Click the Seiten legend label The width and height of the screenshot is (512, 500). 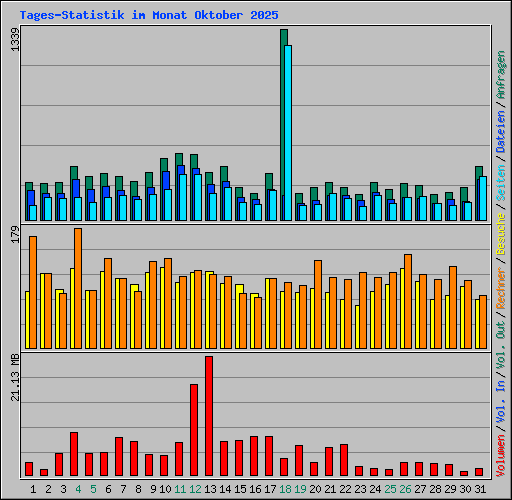tap(501, 183)
